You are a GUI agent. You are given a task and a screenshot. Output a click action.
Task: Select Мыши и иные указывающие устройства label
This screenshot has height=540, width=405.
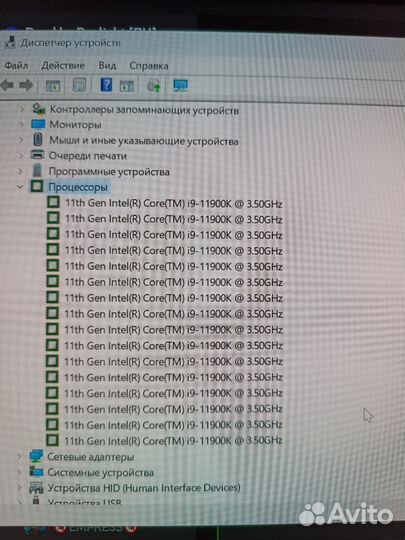point(144,141)
